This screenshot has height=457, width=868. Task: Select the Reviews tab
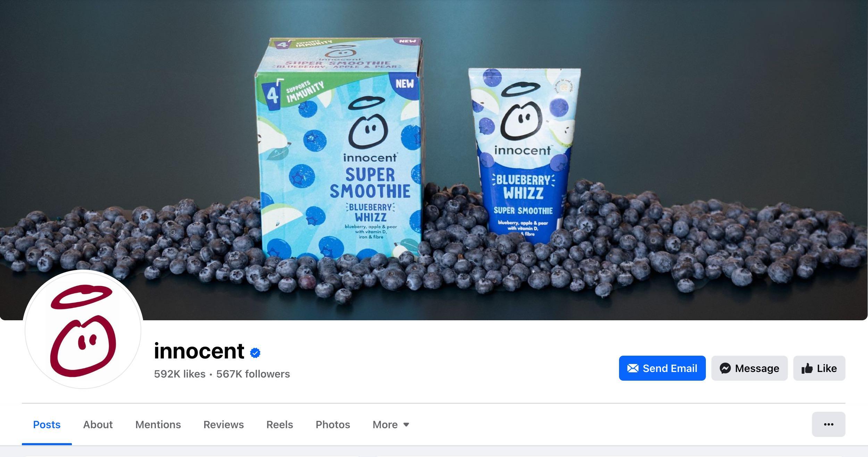(x=224, y=425)
